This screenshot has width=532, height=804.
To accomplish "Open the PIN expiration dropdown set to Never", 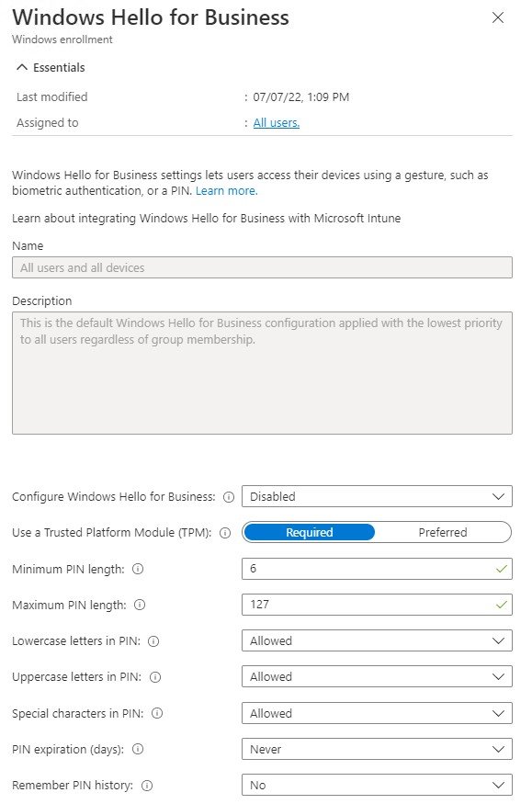I will 377,749.
